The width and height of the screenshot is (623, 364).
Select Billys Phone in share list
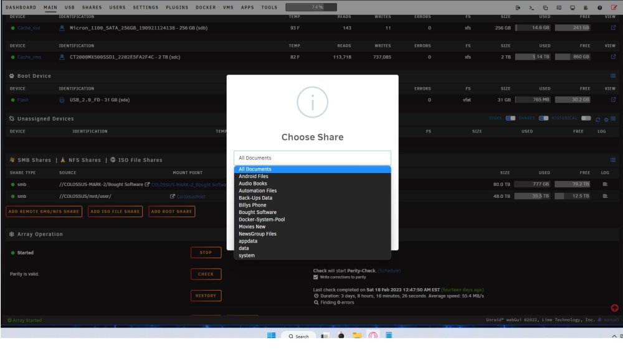click(x=312, y=205)
